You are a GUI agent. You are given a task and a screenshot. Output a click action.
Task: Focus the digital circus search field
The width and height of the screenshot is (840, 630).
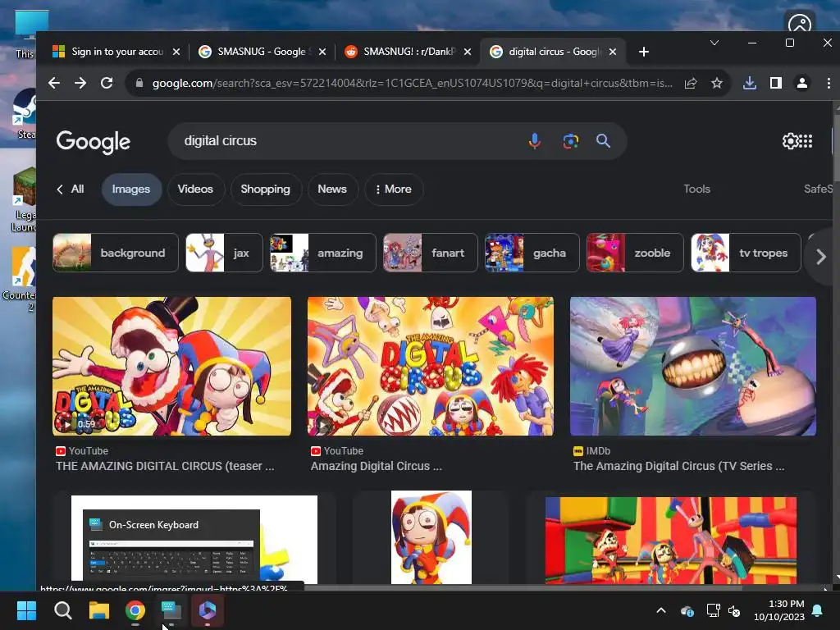click(x=348, y=141)
